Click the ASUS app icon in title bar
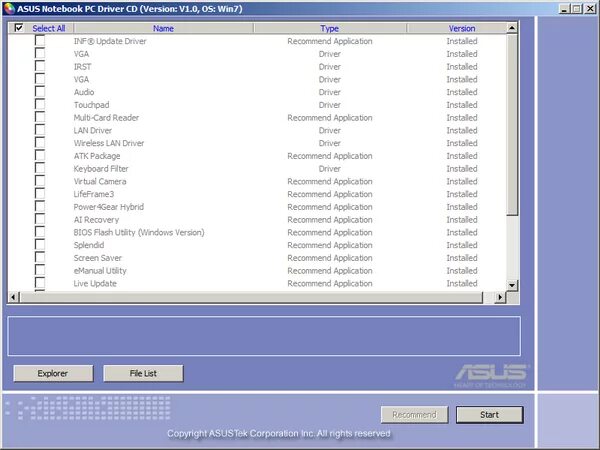600x450 pixels. pyautogui.click(x=9, y=8)
